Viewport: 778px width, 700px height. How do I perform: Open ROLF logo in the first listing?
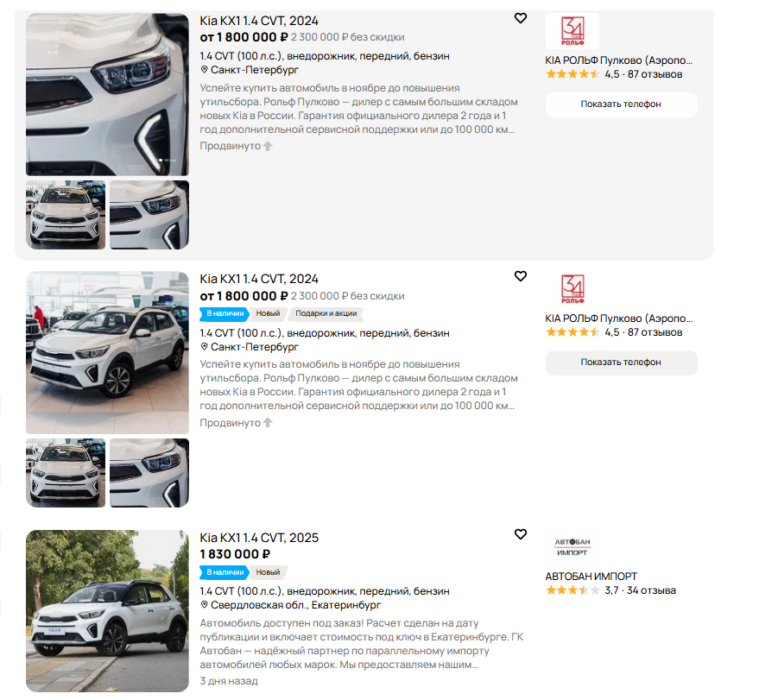coord(572,31)
